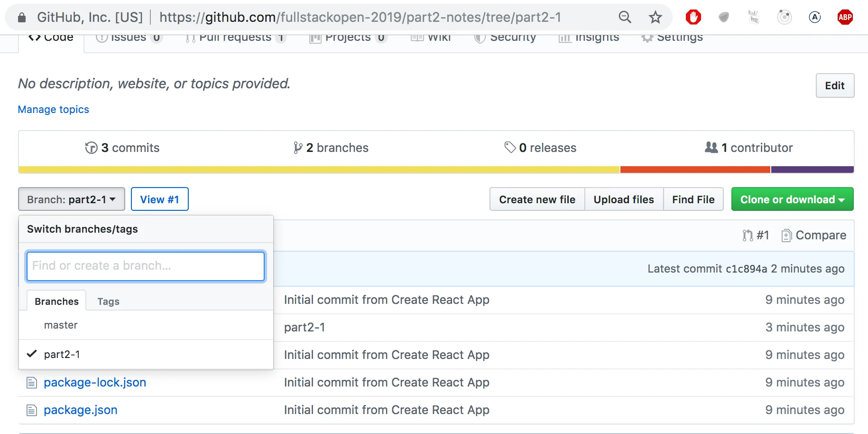The image size is (868, 434).
Task: Bookmark this page with the star icon
Action: tap(655, 17)
